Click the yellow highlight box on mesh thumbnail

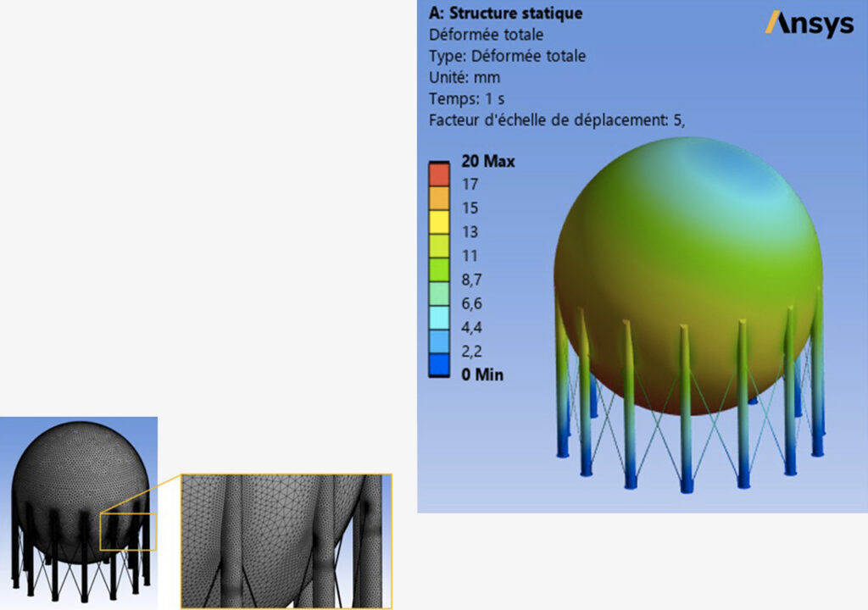pos(128,530)
